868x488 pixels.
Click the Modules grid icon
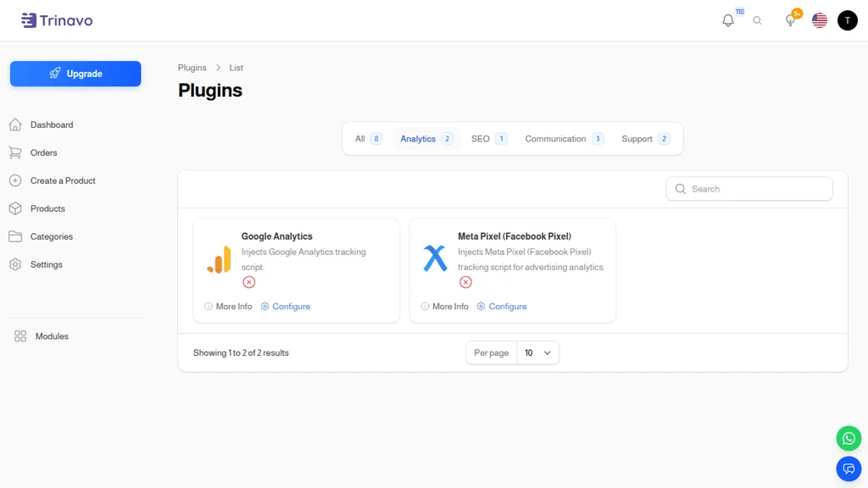pos(20,336)
